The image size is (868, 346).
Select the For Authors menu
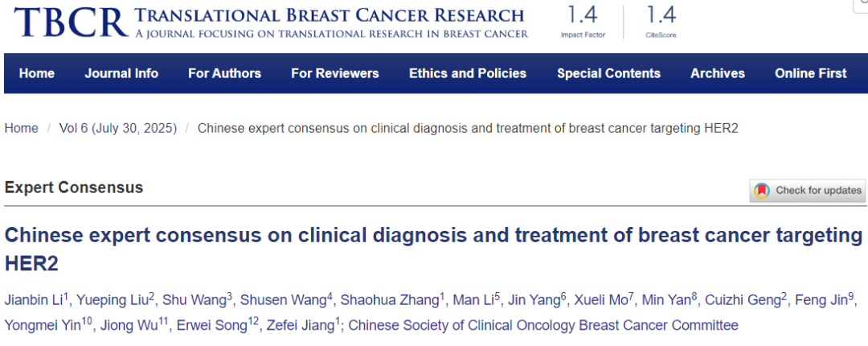pos(224,73)
